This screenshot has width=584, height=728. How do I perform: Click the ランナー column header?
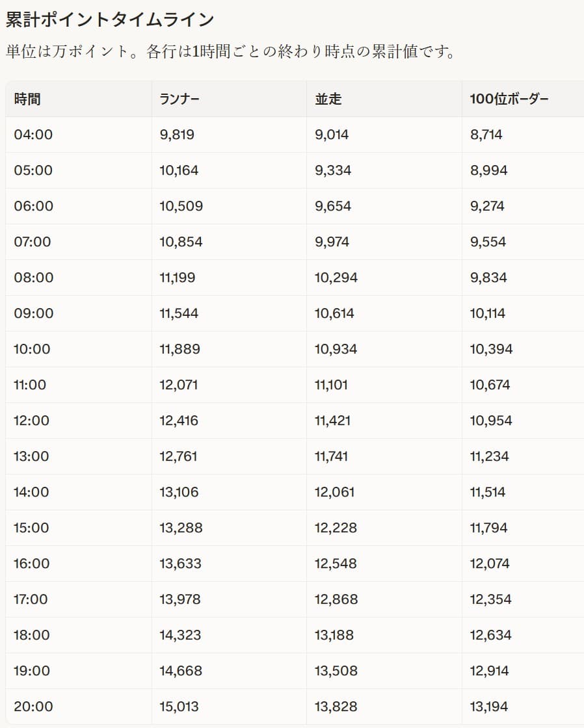tap(179, 99)
